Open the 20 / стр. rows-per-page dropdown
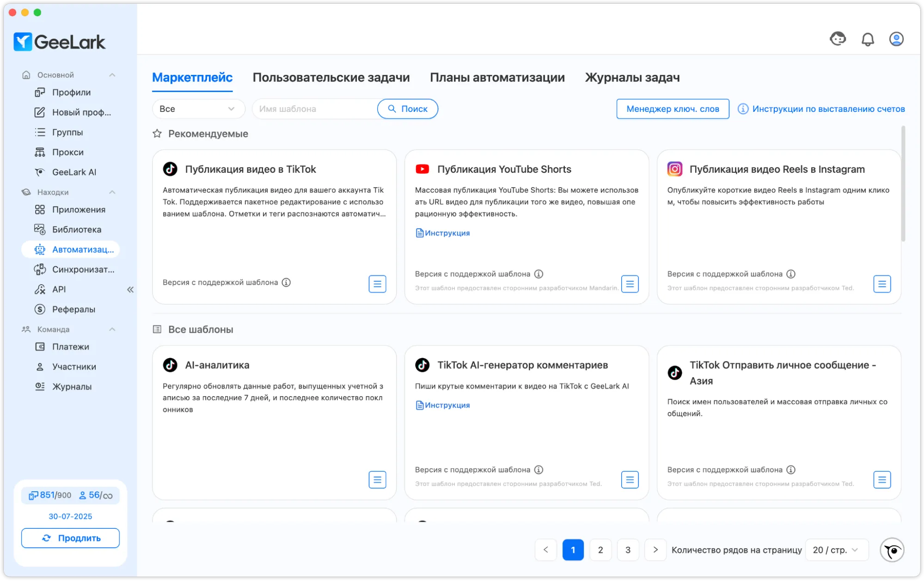924x581 pixels. pyautogui.click(x=837, y=550)
